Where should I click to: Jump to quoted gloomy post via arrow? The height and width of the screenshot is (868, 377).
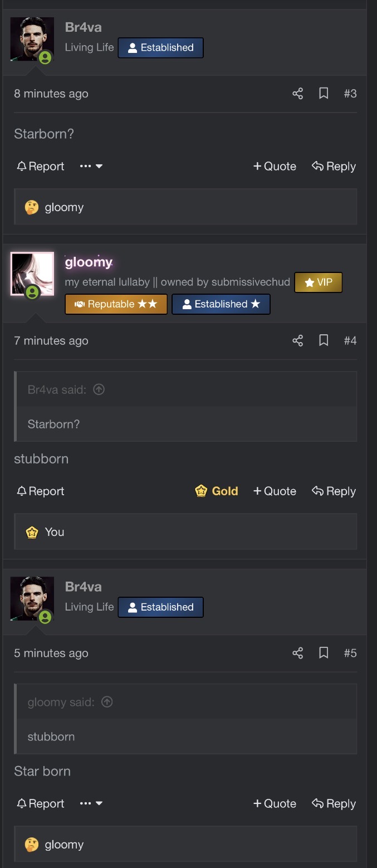coord(107,702)
